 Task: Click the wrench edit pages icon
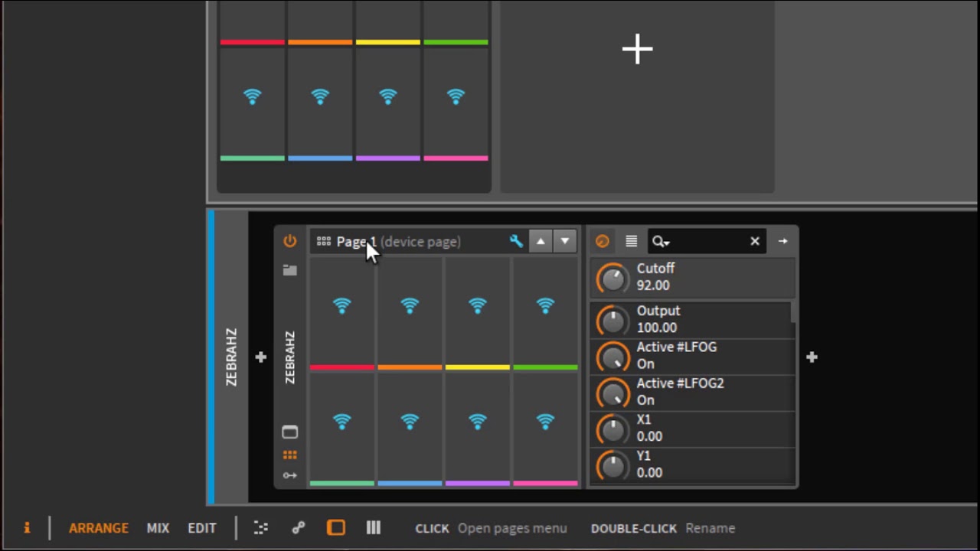point(516,241)
